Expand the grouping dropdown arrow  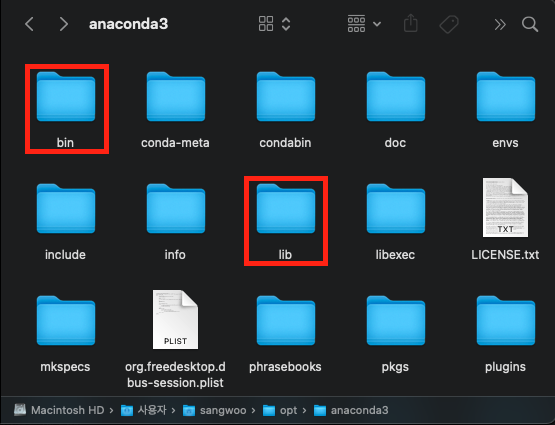point(377,24)
